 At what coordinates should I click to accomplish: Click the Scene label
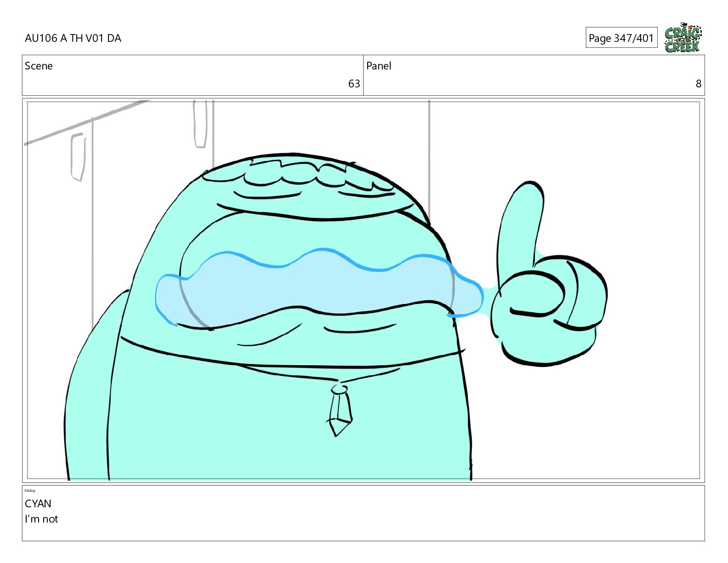click(x=39, y=66)
